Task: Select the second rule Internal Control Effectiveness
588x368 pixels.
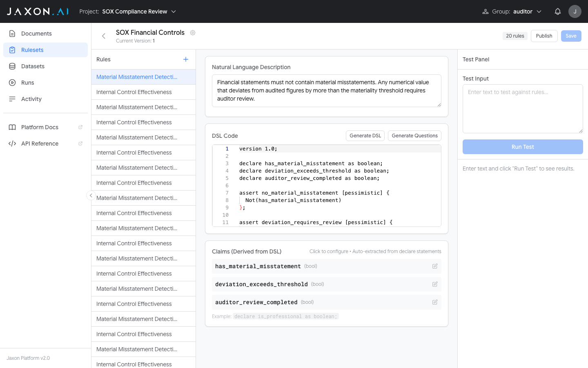Action: (x=134, y=92)
